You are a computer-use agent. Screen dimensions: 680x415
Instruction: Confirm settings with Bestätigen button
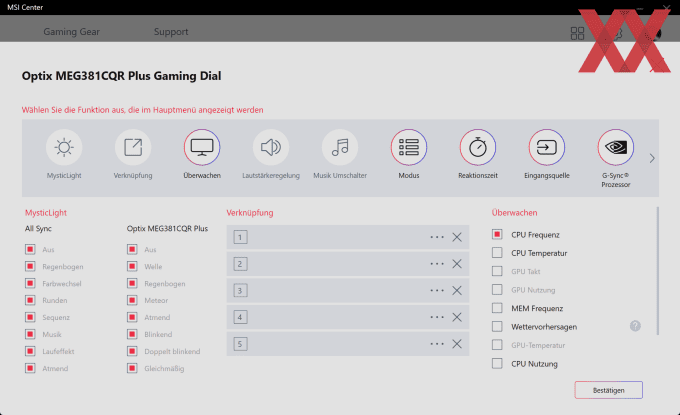pyautogui.click(x=608, y=390)
